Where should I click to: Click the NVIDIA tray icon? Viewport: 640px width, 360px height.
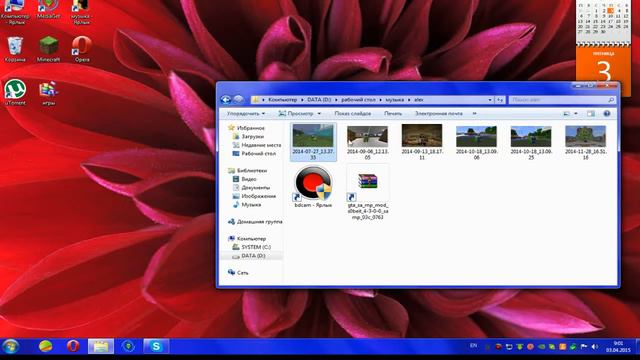[541, 347]
